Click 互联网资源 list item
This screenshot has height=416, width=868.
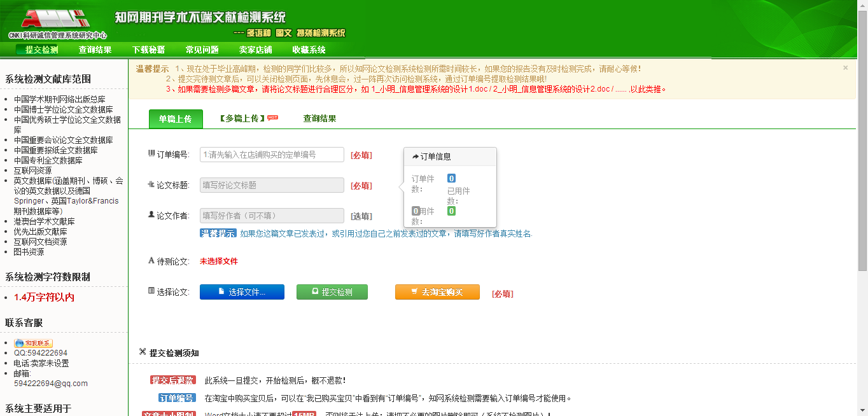pyautogui.click(x=33, y=171)
